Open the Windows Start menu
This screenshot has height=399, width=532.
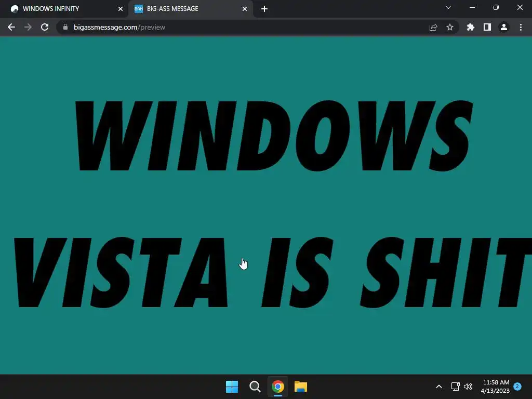[x=232, y=387]
